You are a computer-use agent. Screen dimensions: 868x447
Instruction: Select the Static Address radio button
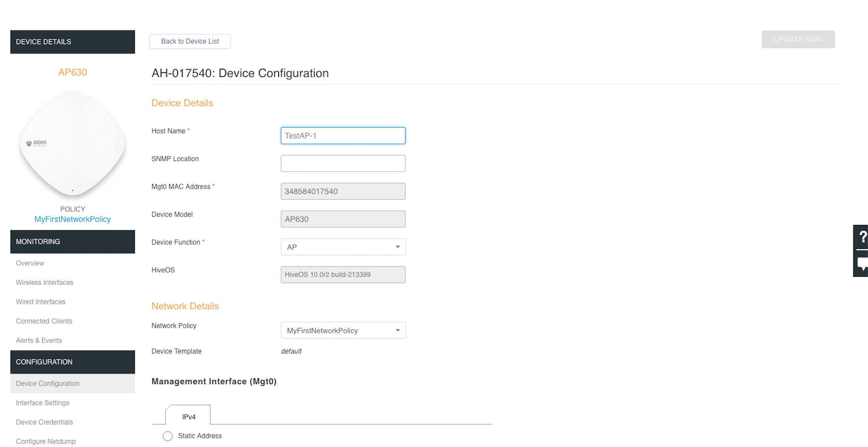168,436
